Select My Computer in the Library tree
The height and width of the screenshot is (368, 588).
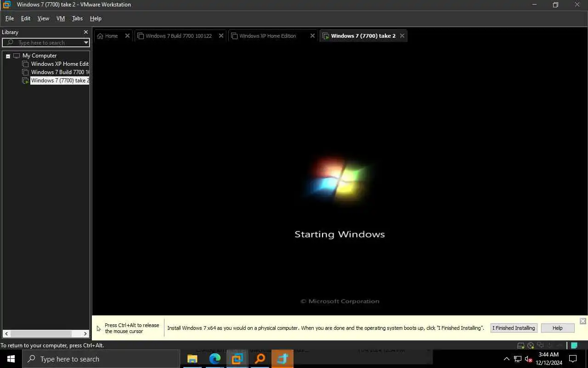(40, 56)
